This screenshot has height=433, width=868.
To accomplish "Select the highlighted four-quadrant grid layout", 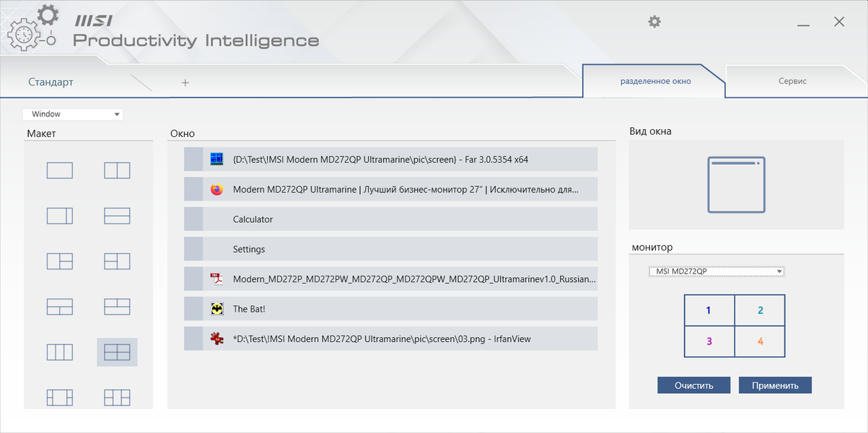I will pos(117,352).
